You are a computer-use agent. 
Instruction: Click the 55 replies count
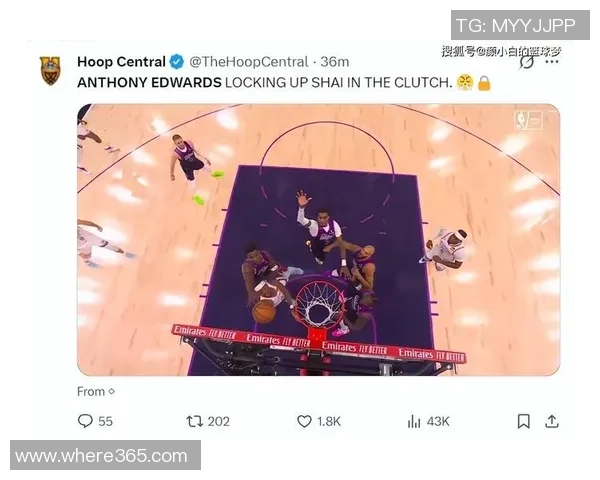(105, 421)
